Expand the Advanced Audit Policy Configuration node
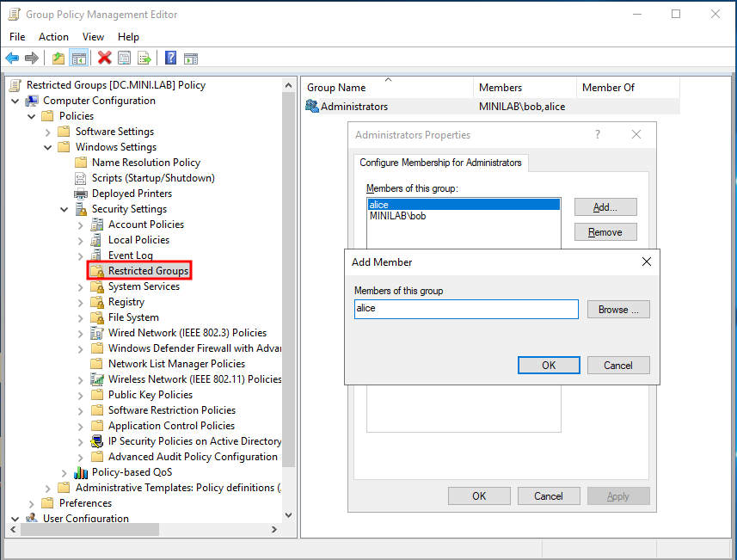737x560 pixels. pyautogui.click(x=80, y=458)
